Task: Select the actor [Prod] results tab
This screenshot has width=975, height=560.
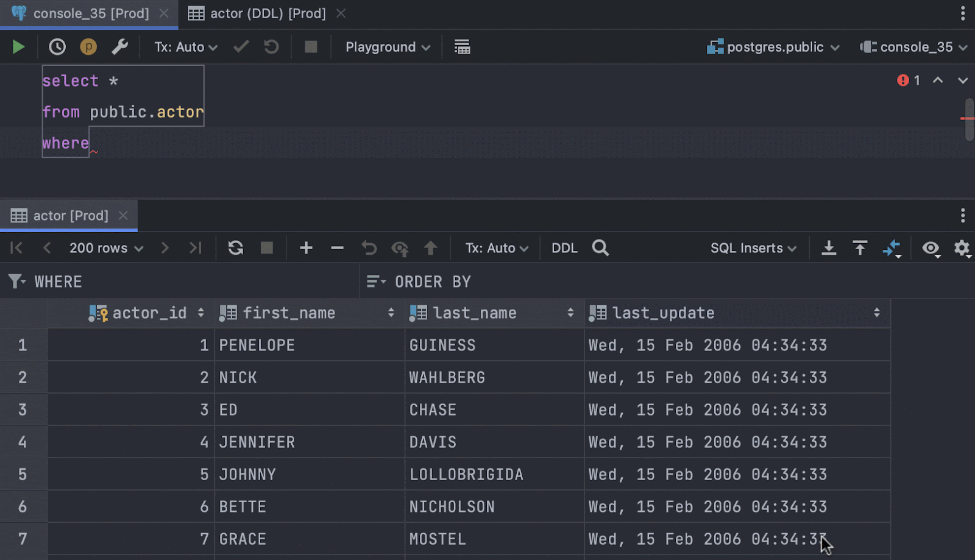Action: click(69, 216)
